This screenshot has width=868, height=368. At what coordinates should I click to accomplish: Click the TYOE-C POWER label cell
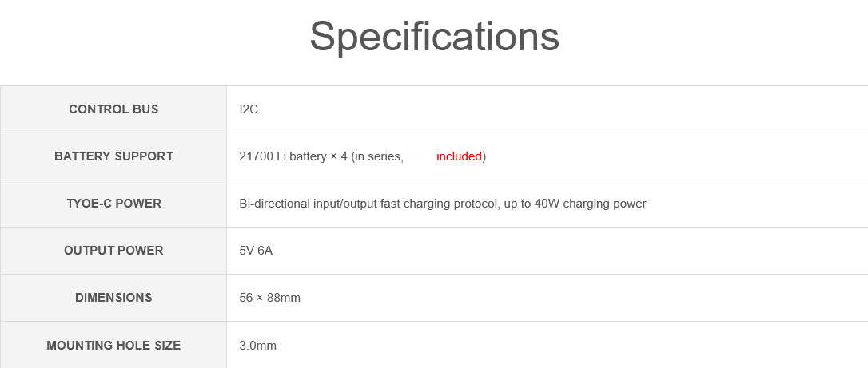tap(113, 204)
